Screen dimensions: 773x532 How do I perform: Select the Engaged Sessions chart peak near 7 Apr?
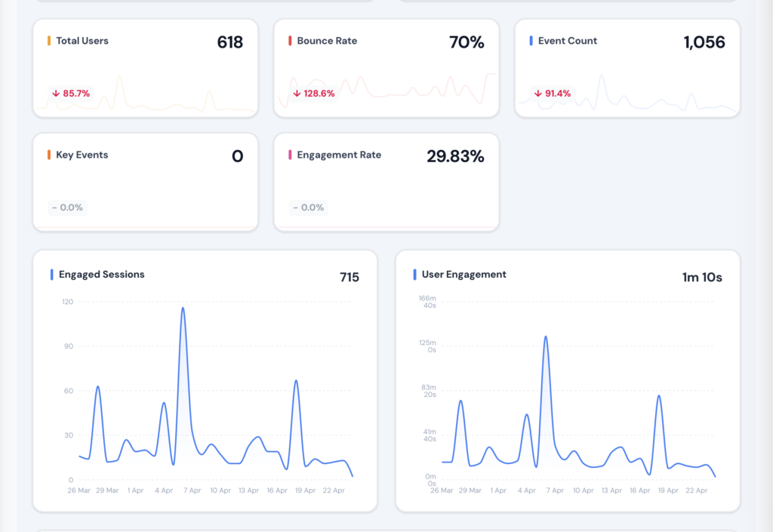[x=183, y=308]
